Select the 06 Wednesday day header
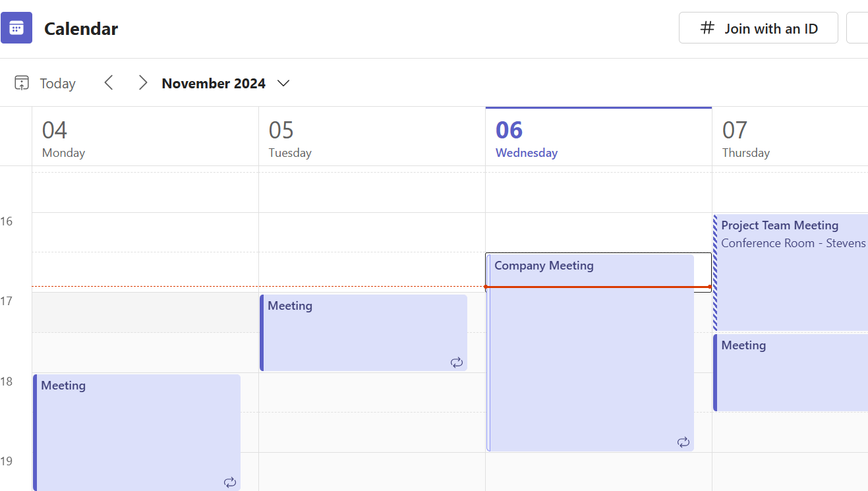Screen dimensions: 868x491 (x=598, y=136)
